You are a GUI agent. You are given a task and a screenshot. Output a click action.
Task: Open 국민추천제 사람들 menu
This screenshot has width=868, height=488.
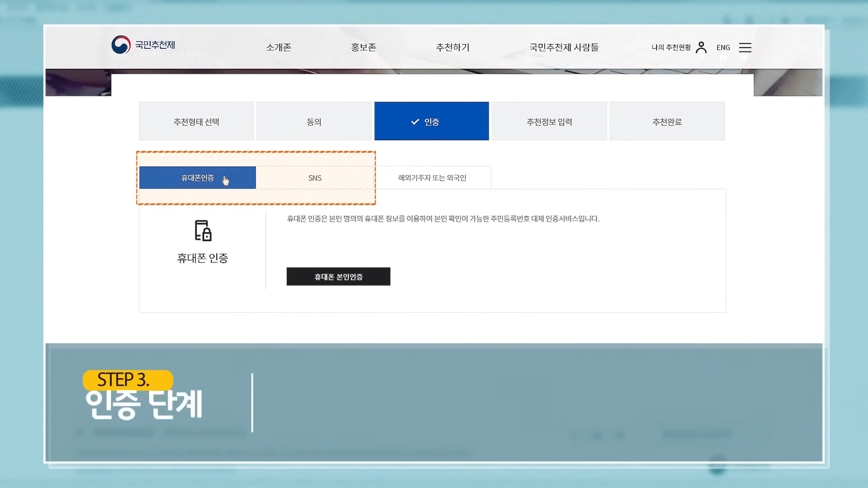coord(564,47)
